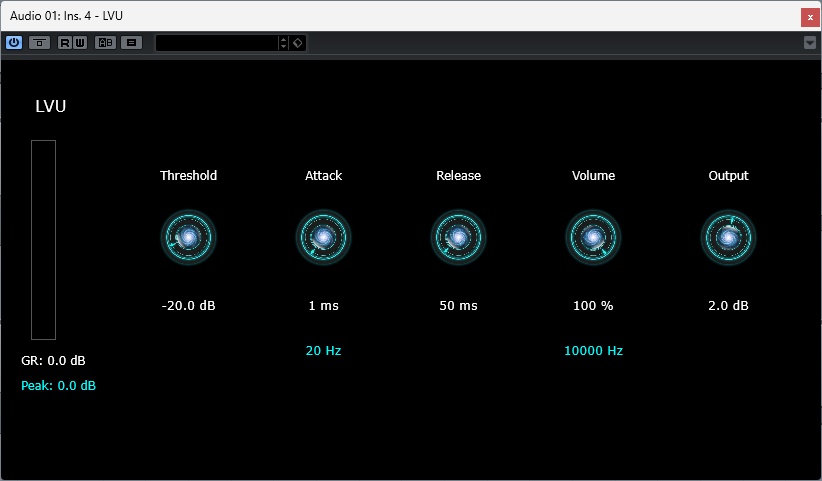Click the Release label

459,176
